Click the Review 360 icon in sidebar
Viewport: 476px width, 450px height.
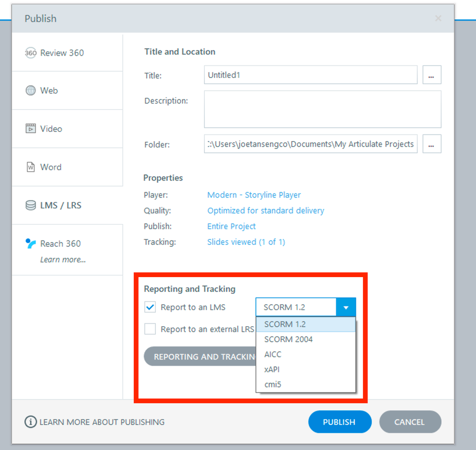30,53
